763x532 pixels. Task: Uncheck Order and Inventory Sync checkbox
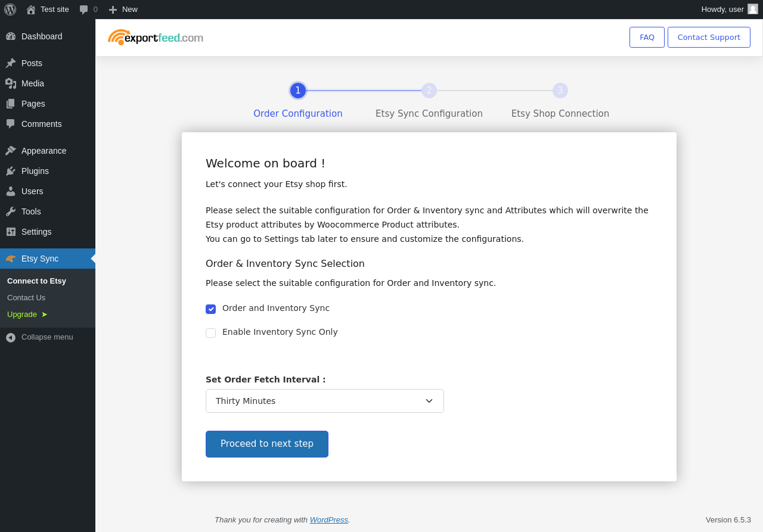(210, 309)
